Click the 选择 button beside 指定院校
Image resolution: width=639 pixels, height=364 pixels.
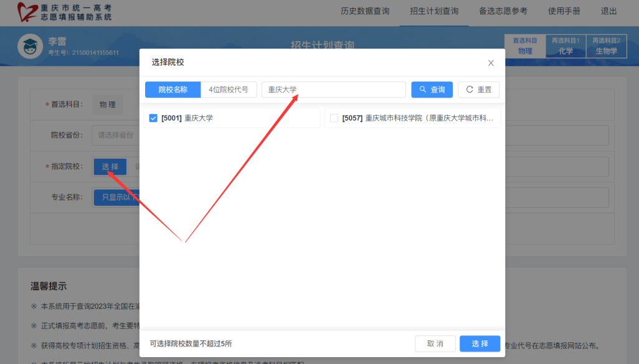tap(110, 167)
